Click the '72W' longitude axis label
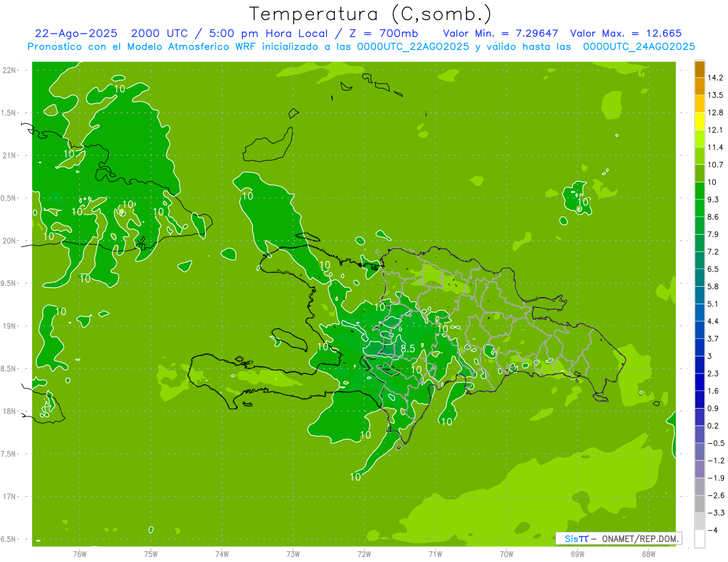The width and height of the screenshot is (728, 562). pyautogui.click(x=364, y=554)
